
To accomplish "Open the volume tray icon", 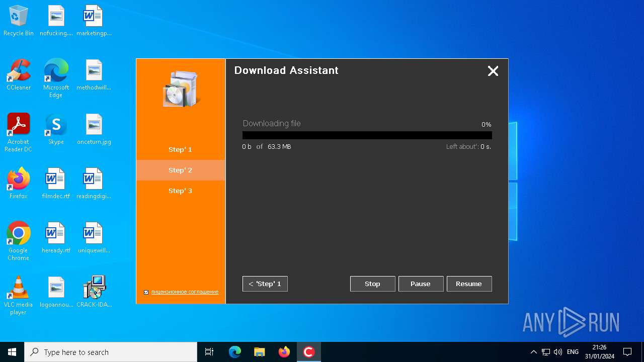I will pos(558,352).
